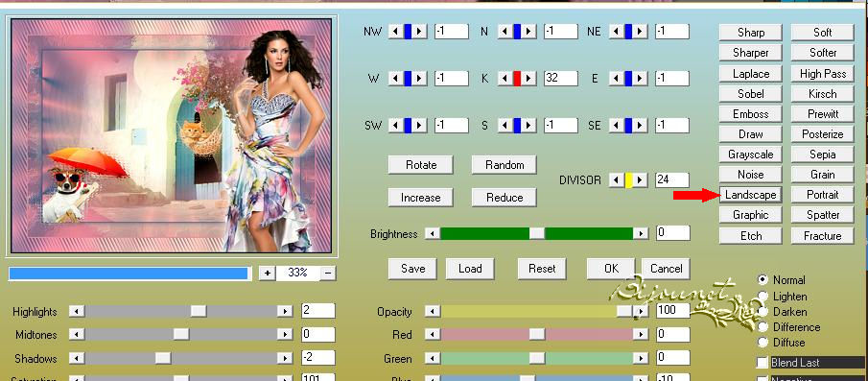The height and width of the screenshot is (381, 868).
Task: Click the K value left arrow
Action: pyautogui.click(x=504, y=79)
